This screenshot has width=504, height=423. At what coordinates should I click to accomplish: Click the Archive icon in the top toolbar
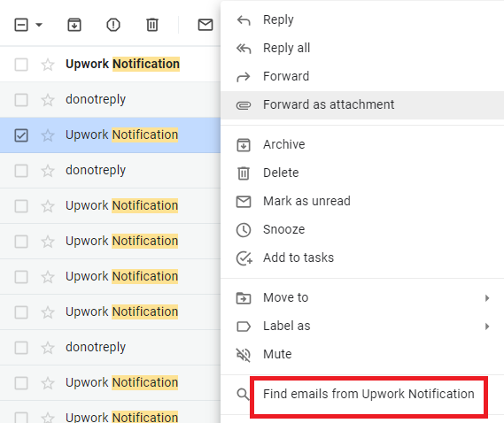click(x=74, y=25)
